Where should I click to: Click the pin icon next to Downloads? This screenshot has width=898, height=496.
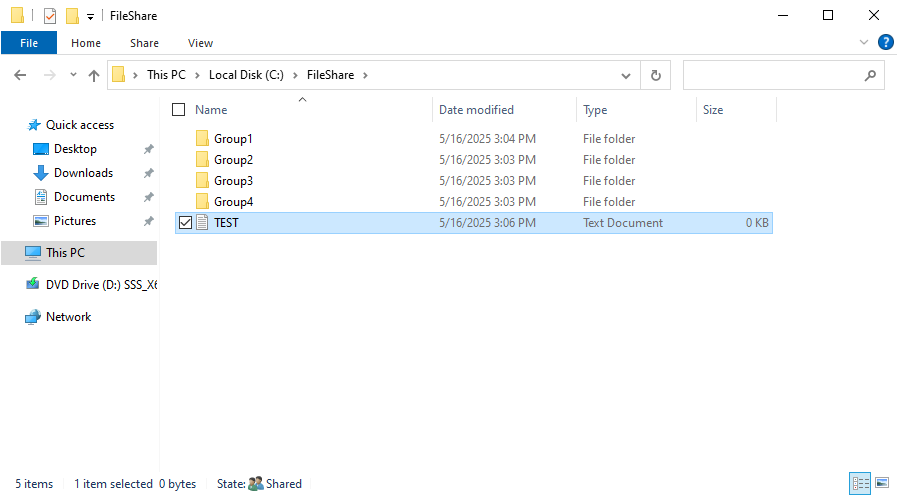[x=148, y=173]
